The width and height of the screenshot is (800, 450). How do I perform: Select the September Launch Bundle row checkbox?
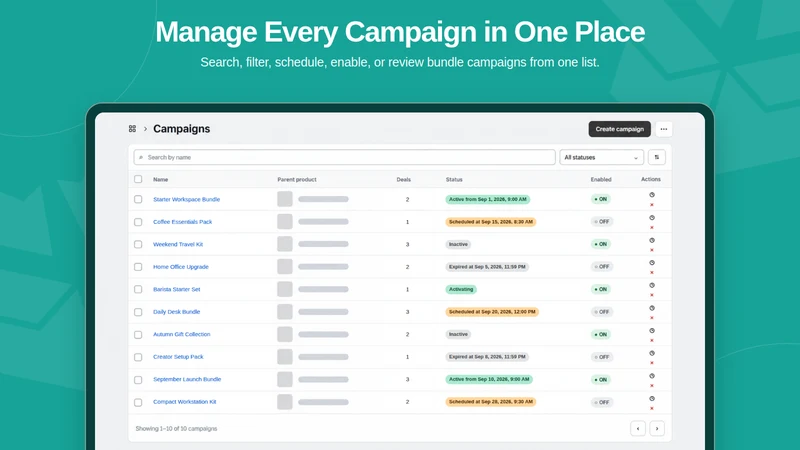(138, 380)
